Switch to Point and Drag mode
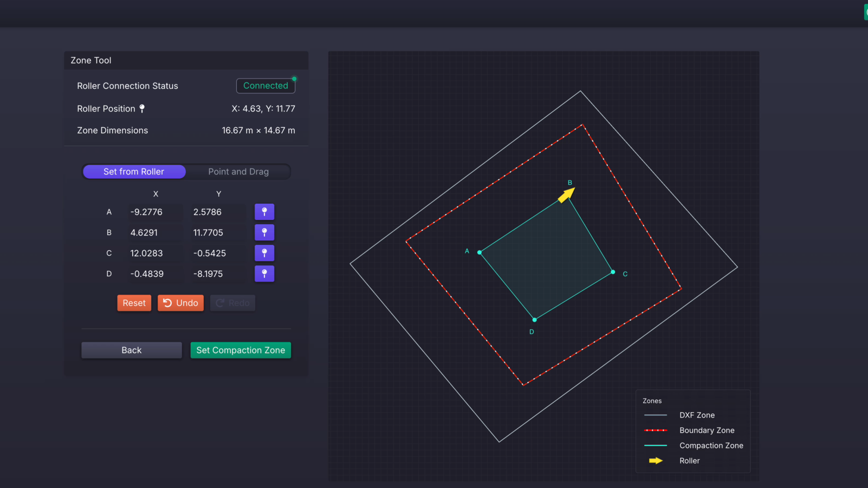 pos(238,172)
